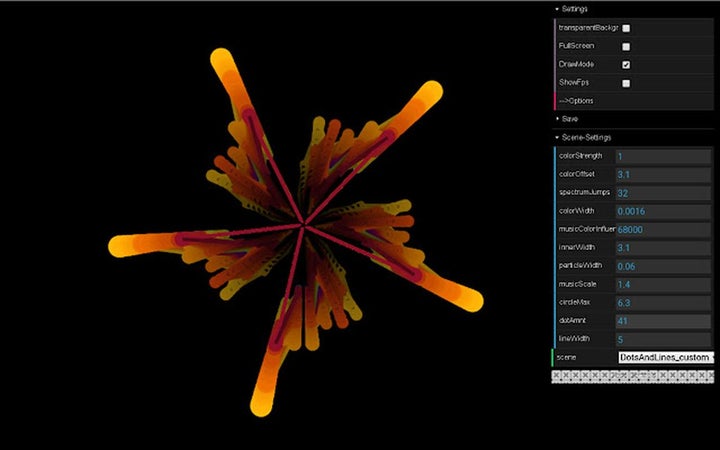This screenshot has height=450, width=720.
Task: Click the musicColorInfluence field showing 68000
Action: tap(662, 229)
